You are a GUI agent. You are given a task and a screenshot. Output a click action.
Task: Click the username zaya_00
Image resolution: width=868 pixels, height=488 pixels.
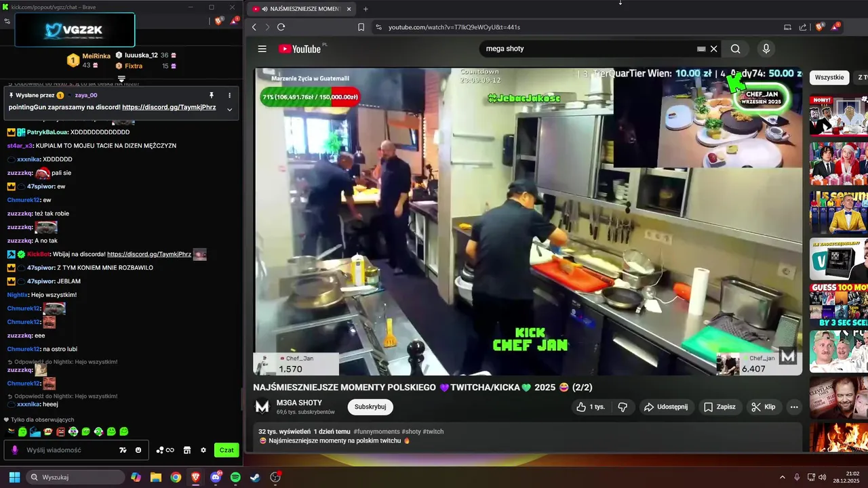(86, 96)
